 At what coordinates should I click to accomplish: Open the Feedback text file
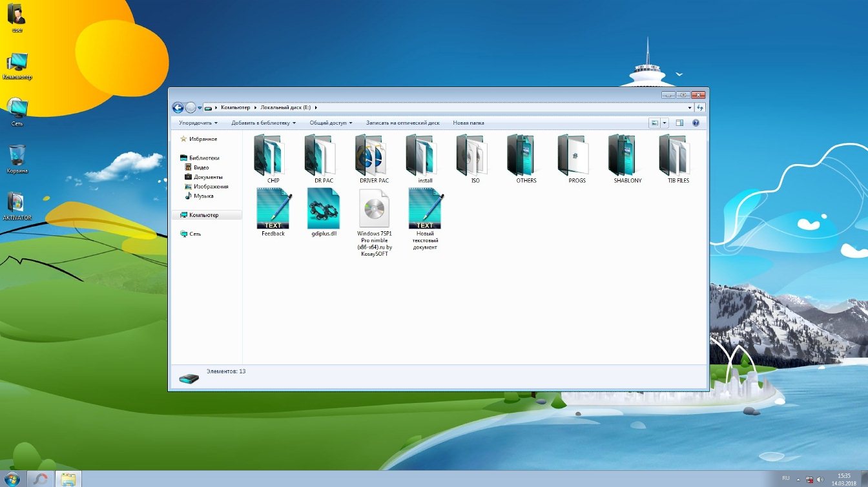[273, 208]
